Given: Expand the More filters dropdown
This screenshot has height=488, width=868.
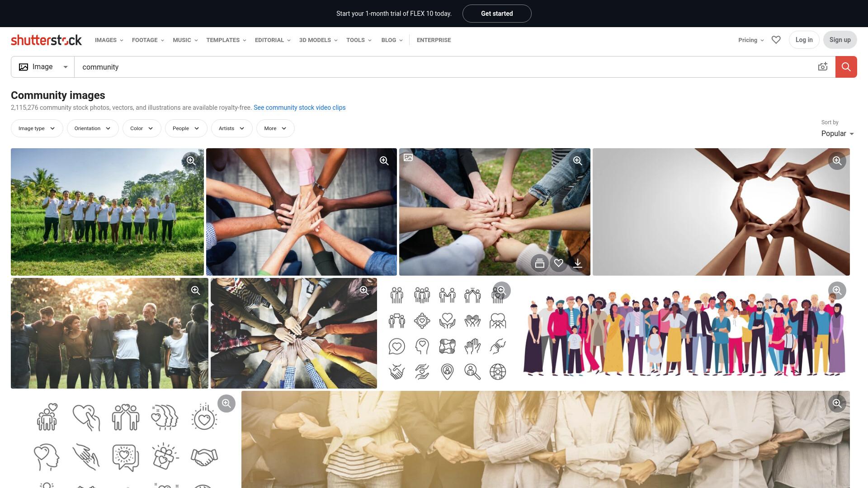Looking at the screenshot, I should coord(275,128).
